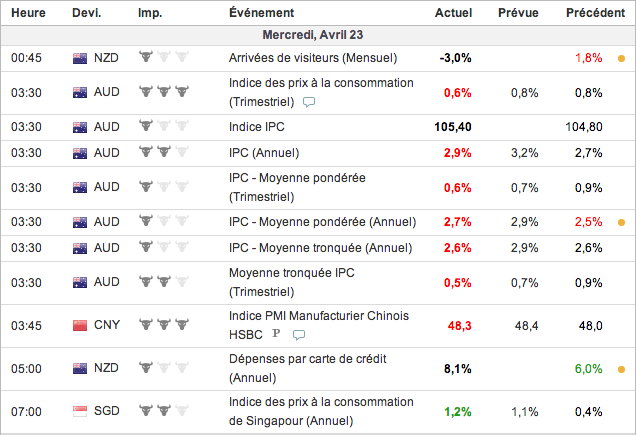
Task: Click the China flag icon beside CNY
Action: [80, 325]
